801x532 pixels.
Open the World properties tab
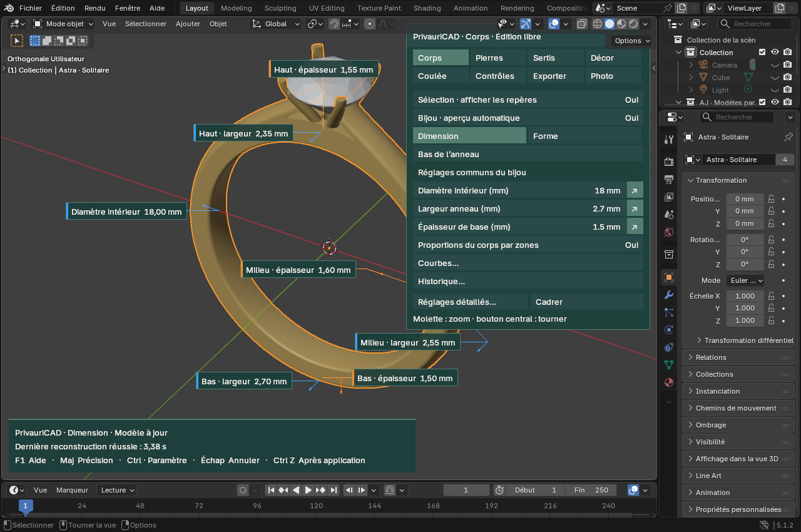tap(669, 232)
